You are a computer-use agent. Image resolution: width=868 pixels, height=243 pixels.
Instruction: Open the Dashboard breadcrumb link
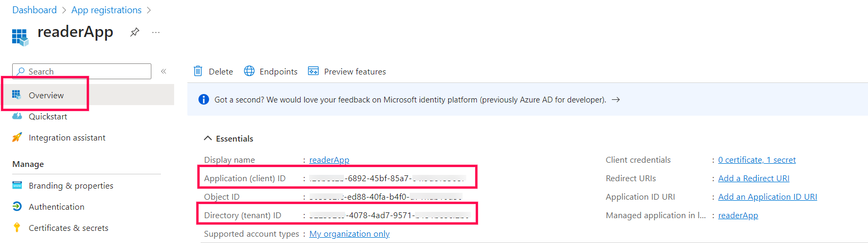[34, 10]
